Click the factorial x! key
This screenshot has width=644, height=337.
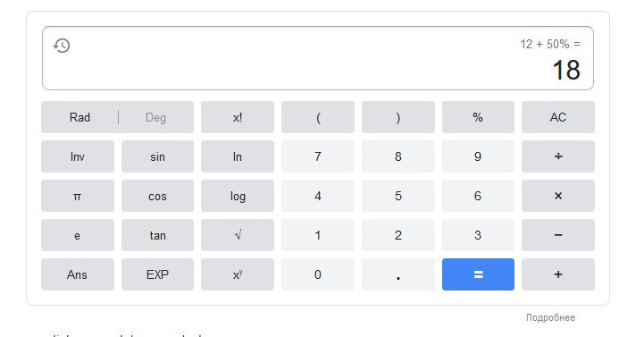[238, 117]
